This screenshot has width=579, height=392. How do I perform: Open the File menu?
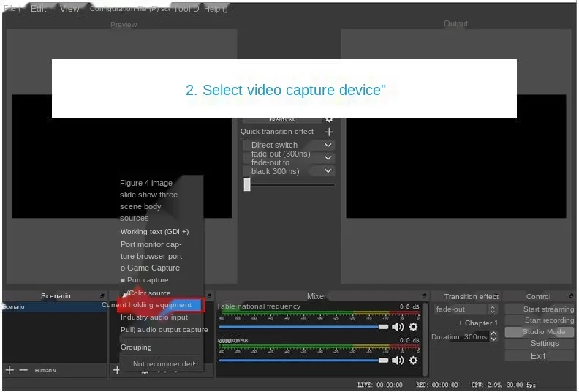(12, 9)
